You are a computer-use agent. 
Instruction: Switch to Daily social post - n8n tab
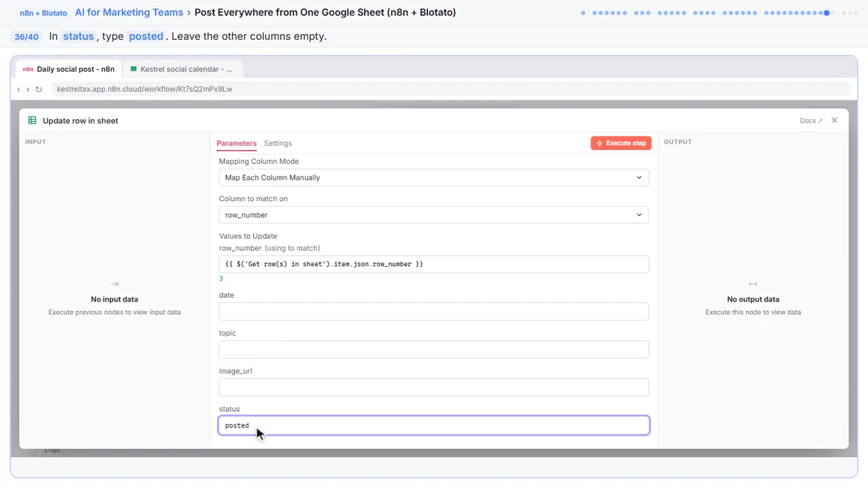[68, 69]
